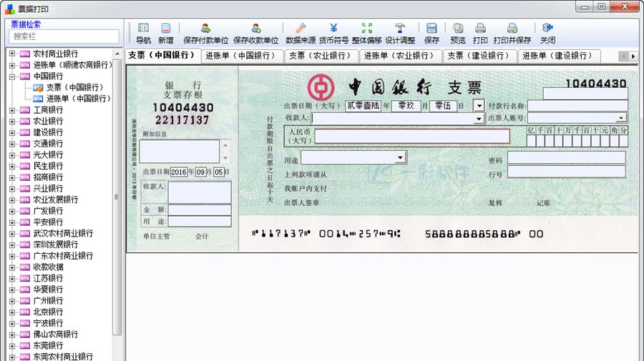Expand the 工商银行 tree node
Screen dimensions: 644x361
point(12,110)
